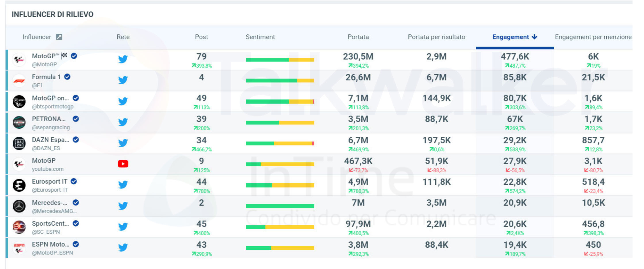644x269 pixels.
Task: Click the verified badge next to Formula 1
Action: point(67,77)
